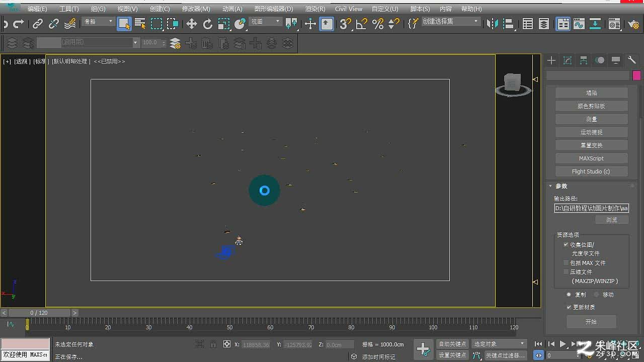
Task: Choose Rectangular Selection Region tool
Action: [x=156, y=24]
